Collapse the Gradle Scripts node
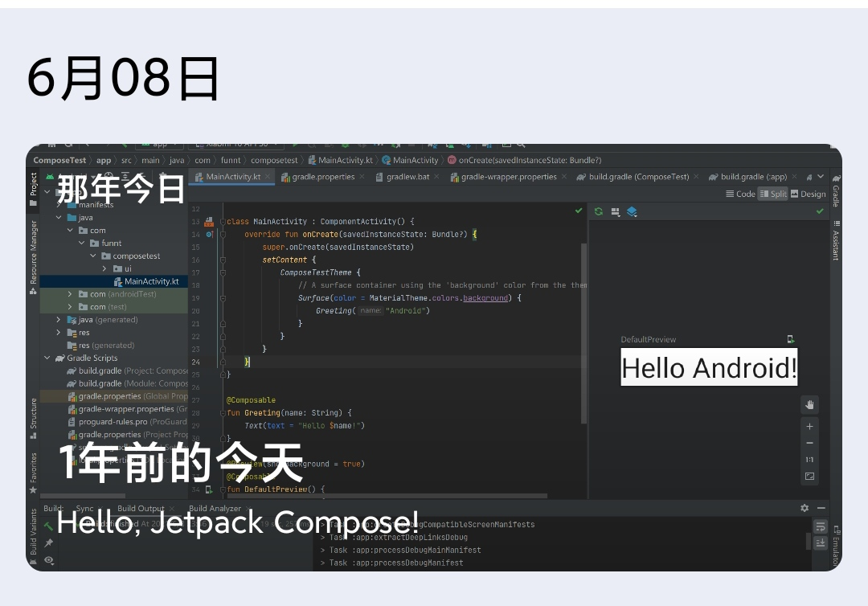Image resolution: width=868 pixels, height=606 pixels. click(x=47, y=358)
